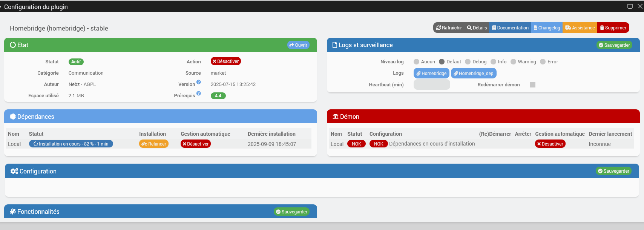644x230 pixels.
Task: Click the Logs et surveillance panel title
Action: (x=366, y=45)
